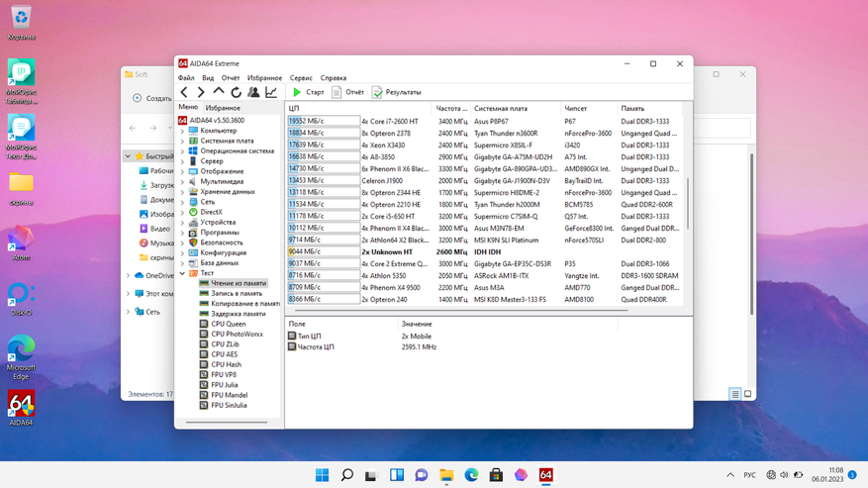Switch to the Избранное sidebar tab
Viewport: 868px width, 488px height.
pos(223,108)
